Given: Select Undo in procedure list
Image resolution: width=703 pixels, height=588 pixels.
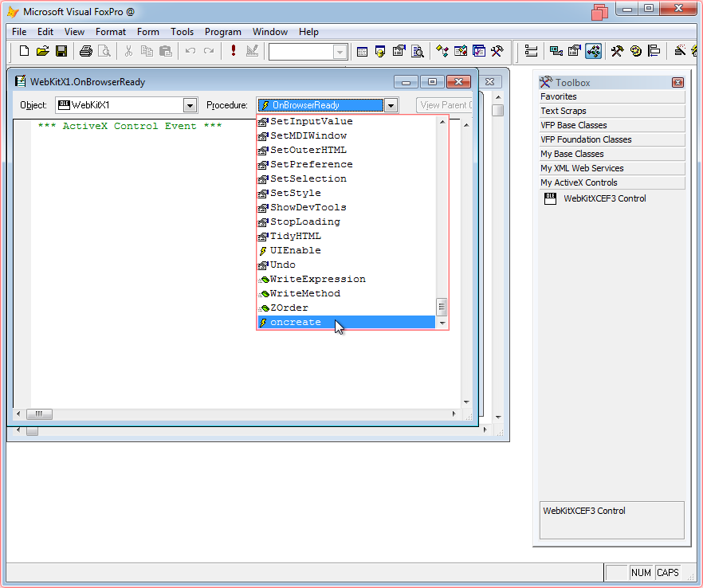Looking at the screenshot, I should (x=346, y=265).
